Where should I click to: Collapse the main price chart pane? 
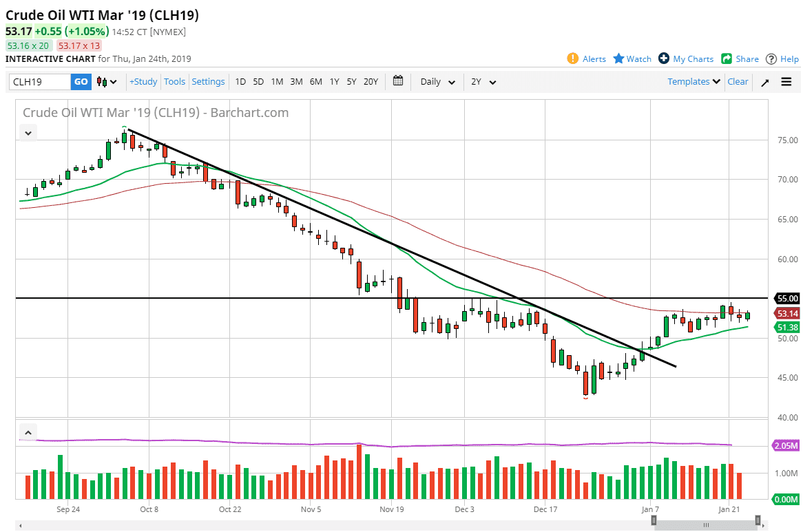28,133
